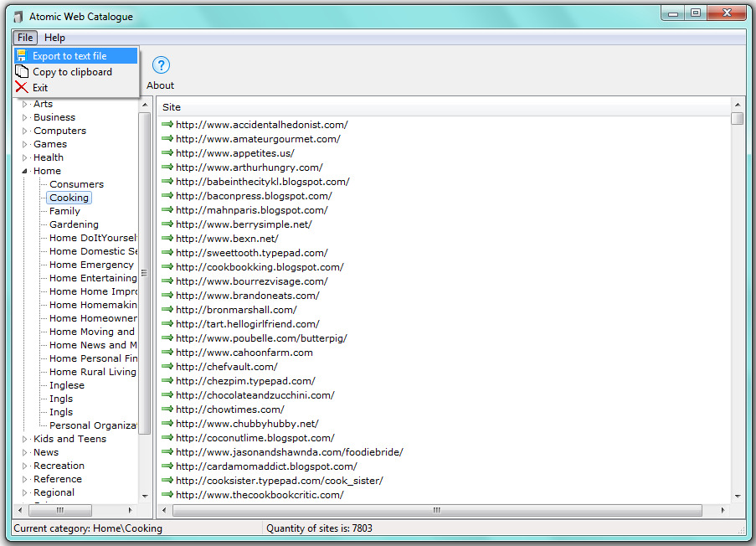Click green arrow beside mahnparis.blogspot.com
The image size is (756, 546).
tap(167, 210)
